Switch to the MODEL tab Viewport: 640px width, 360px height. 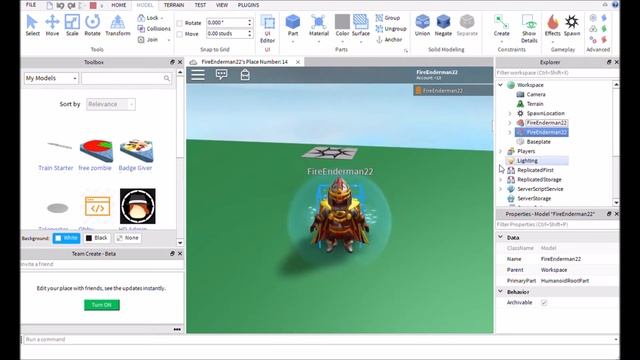point(144,5)
